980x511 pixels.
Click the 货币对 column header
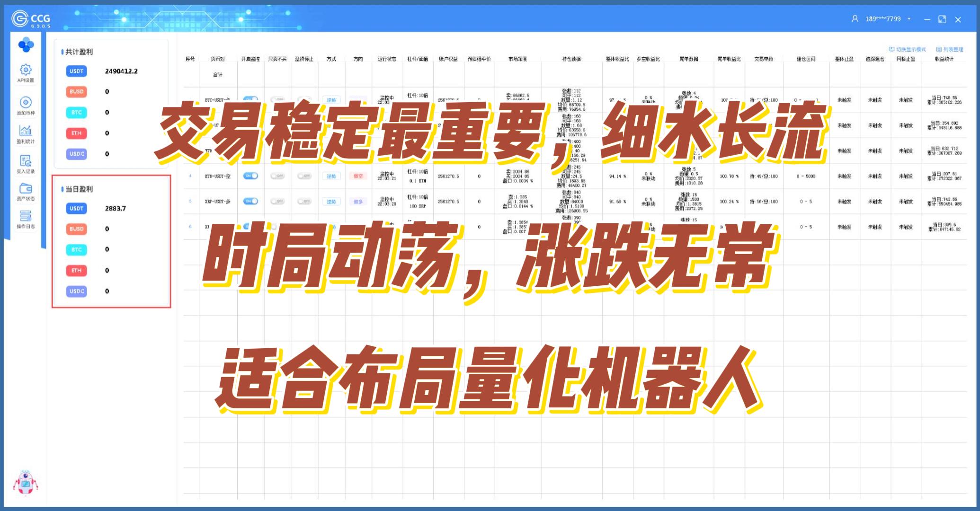(x=217, y=59)
